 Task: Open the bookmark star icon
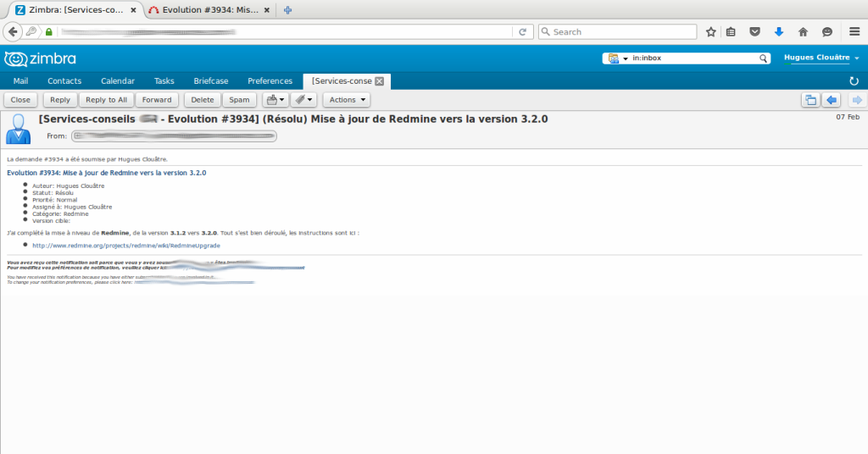click(x=711, y=32)
